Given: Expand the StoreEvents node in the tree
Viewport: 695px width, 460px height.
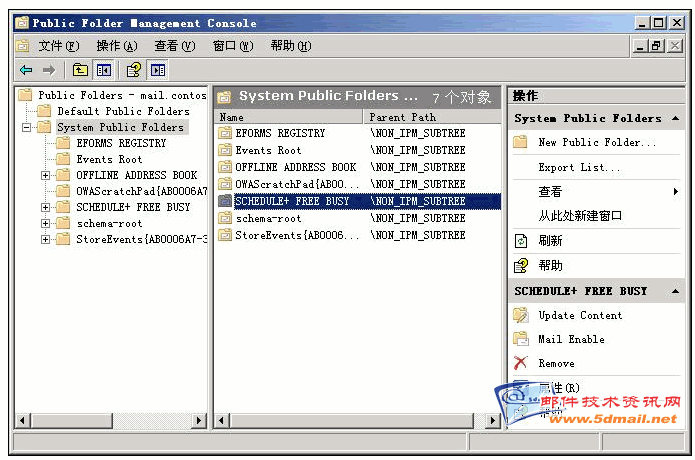Looking at the screenshot, I should [x=46, y=239].
